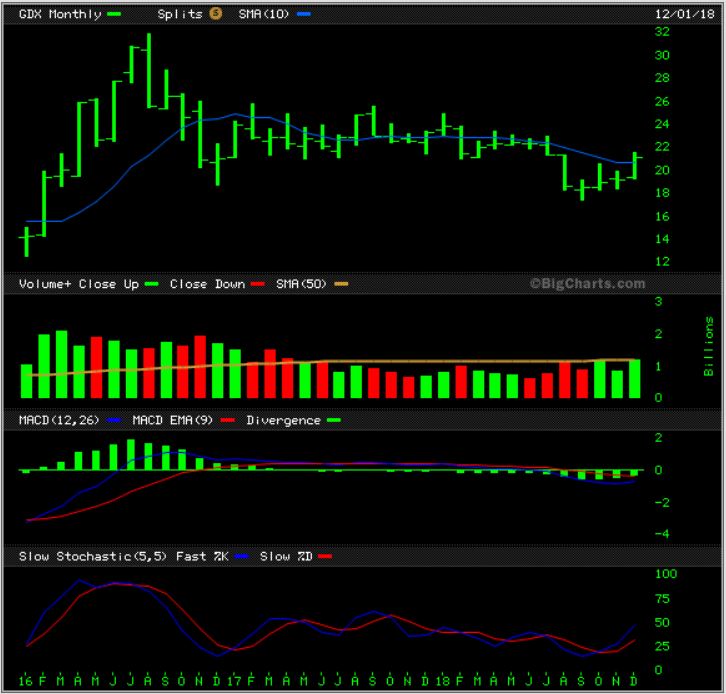Click the tallest green volume bar
Viewport: 726px width, 694px height.
[62, 364]
